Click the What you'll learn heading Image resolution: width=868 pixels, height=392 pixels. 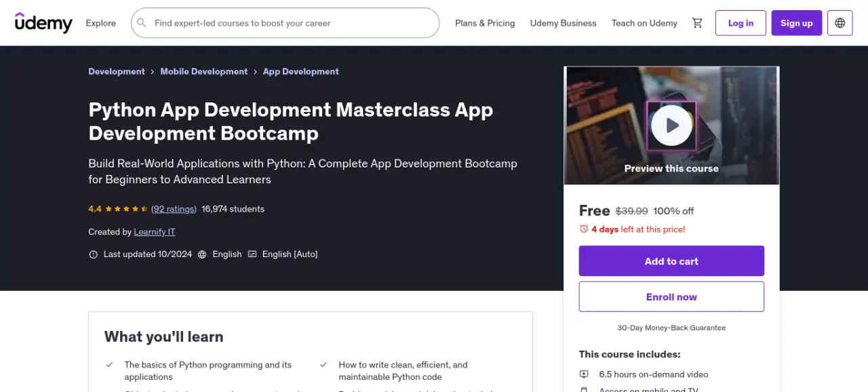coord(163,336)
